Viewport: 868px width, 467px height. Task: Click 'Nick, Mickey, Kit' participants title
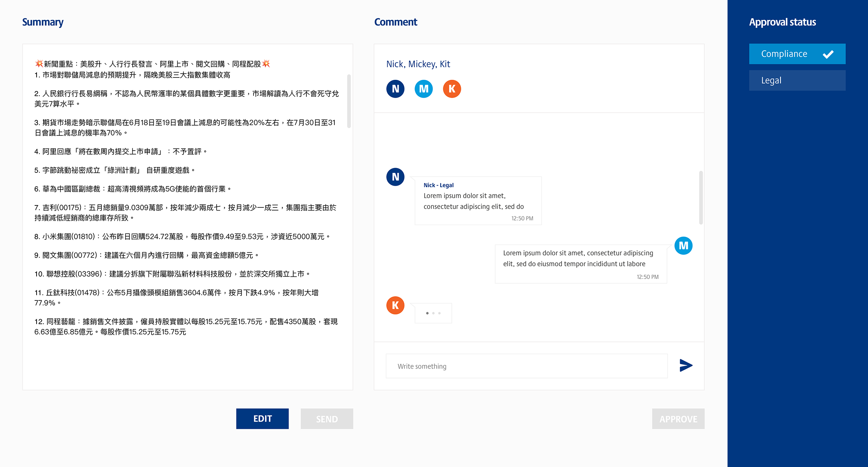point(418,64)
